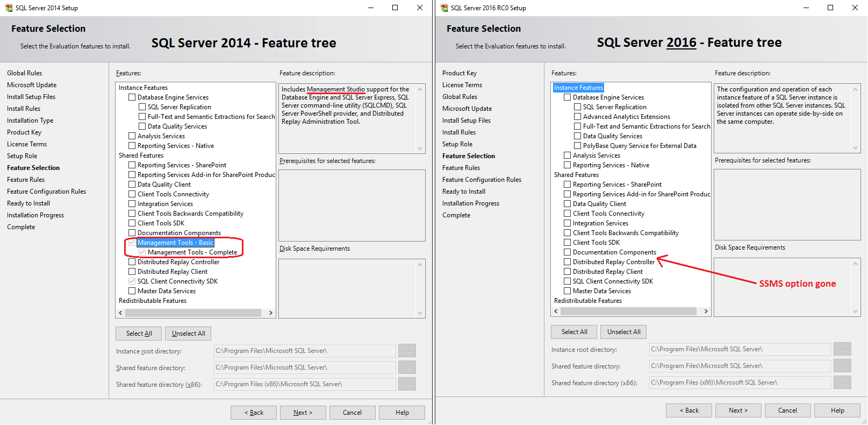Image resolution: width=868 pixels, height=425 pixels.
Task: Click 2014 instance root directory field
Action: pos(305,351)
